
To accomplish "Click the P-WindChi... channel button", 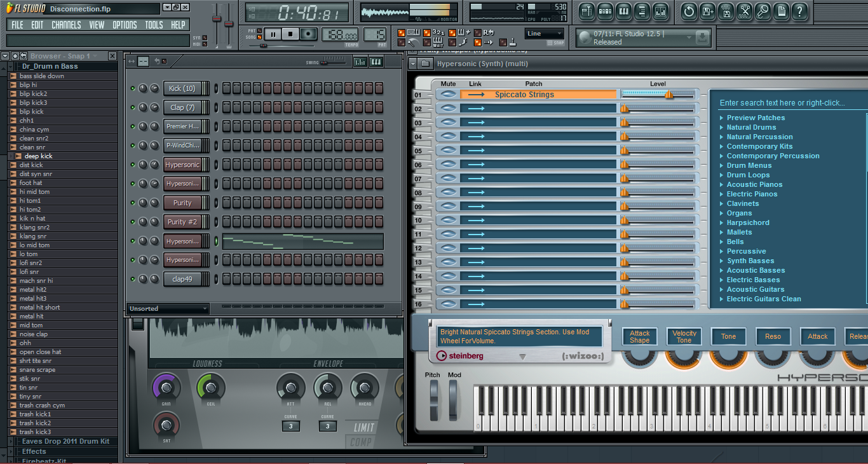I will 182,146.
